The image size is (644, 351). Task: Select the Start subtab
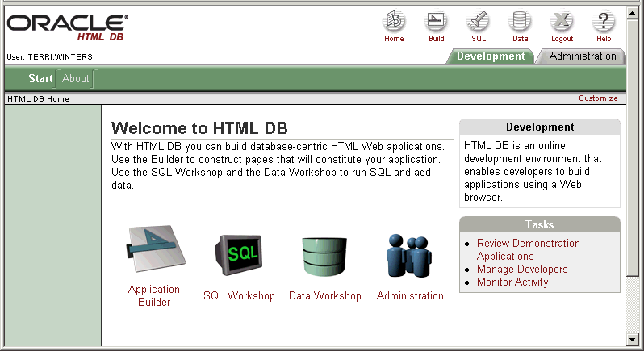coord(40,78)
